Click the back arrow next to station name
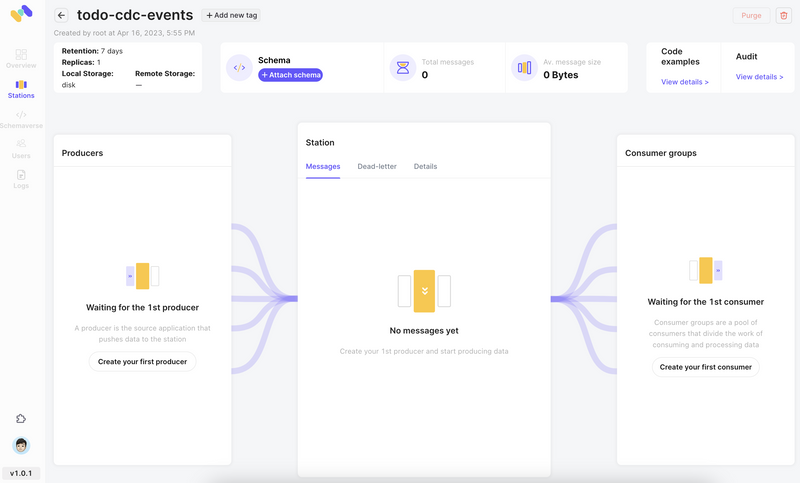Image resolution: width=800 pixels, height=483 pixels. [62, 16]
